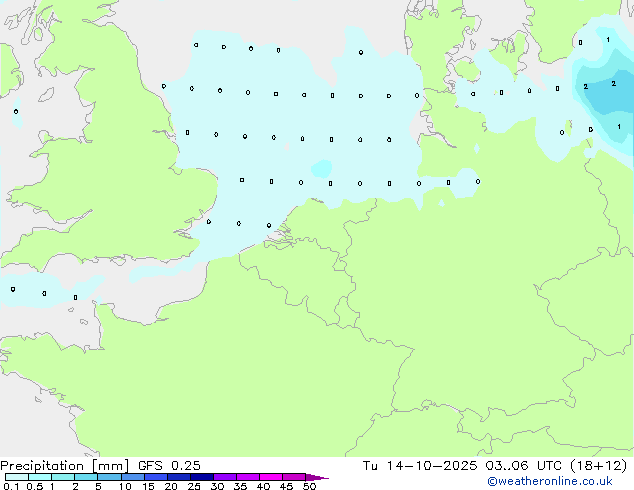Click the 30–35 mm purple legend swatch
This screenshot has width=634, height=490.
tap(224, 477)
